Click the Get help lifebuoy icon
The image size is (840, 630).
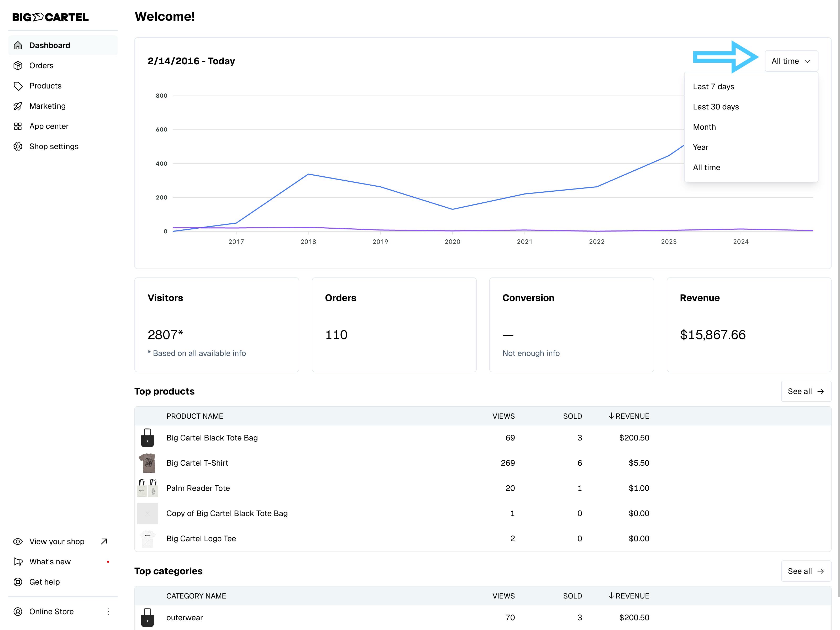(x=18, y=582)
